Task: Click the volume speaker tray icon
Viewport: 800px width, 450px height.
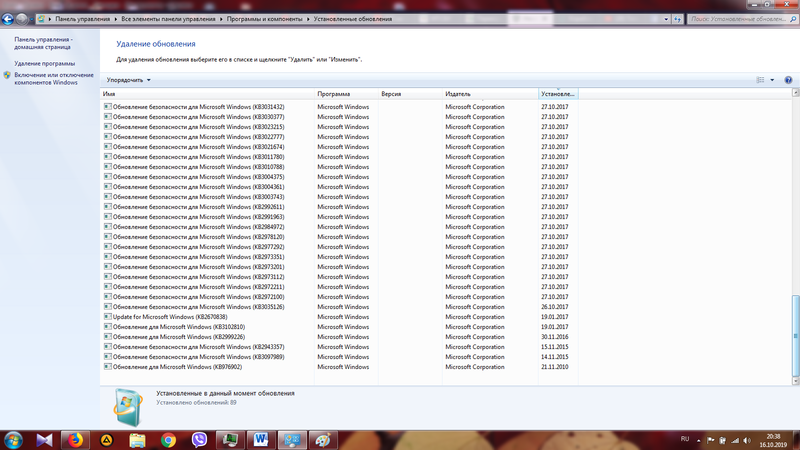Action: click(747, 440)
